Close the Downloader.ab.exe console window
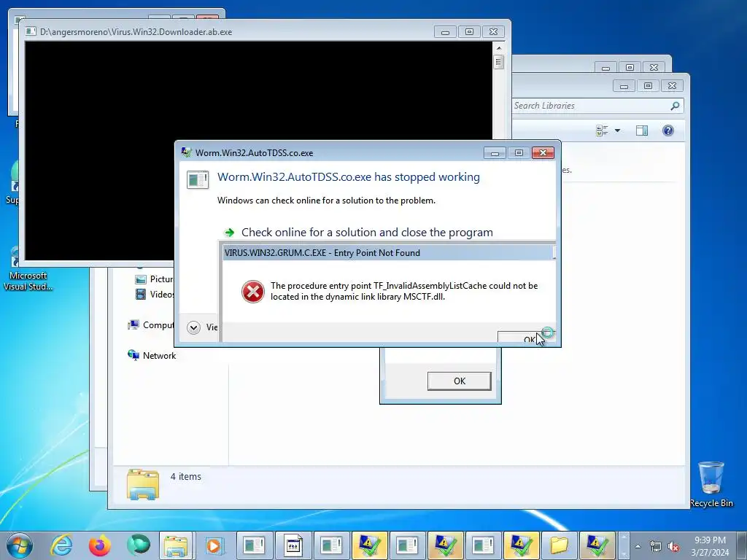747x560 pixels. click(494, 32)
